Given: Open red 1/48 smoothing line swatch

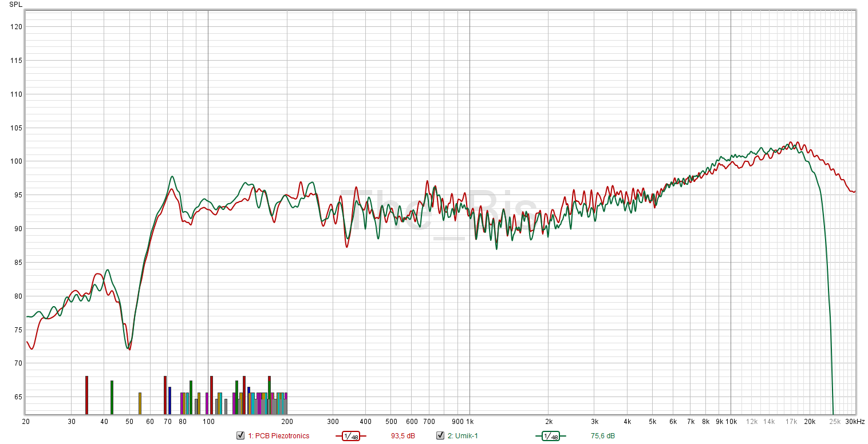Looking at the screenshot, I should [351, 436].
